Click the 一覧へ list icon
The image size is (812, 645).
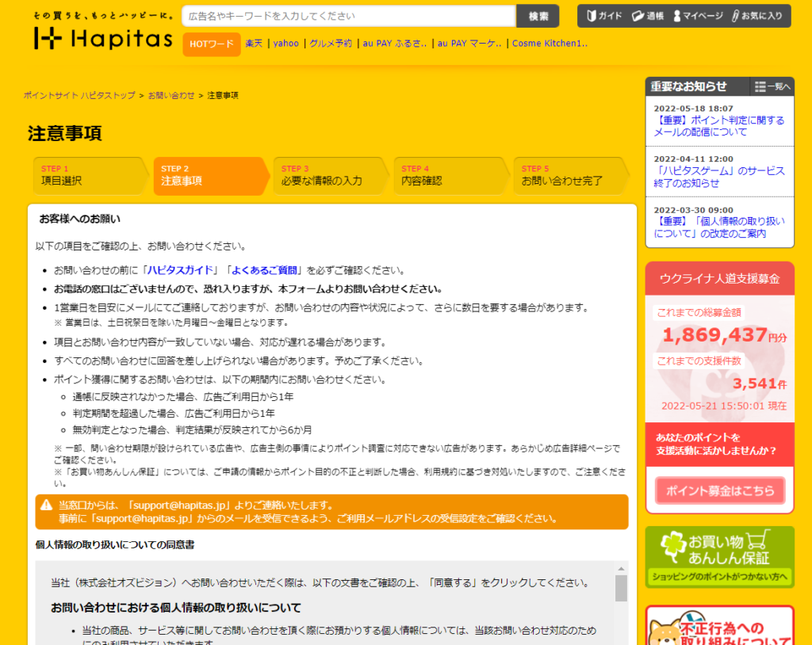(x=772, y=87)
